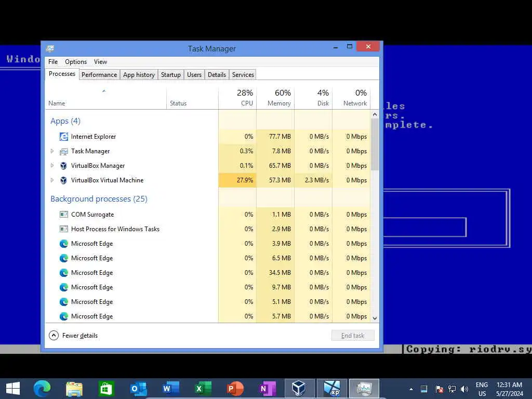The width and height of the screenshot is (532, 399).
Task: Click the End task button
Action: pos(353,336)
